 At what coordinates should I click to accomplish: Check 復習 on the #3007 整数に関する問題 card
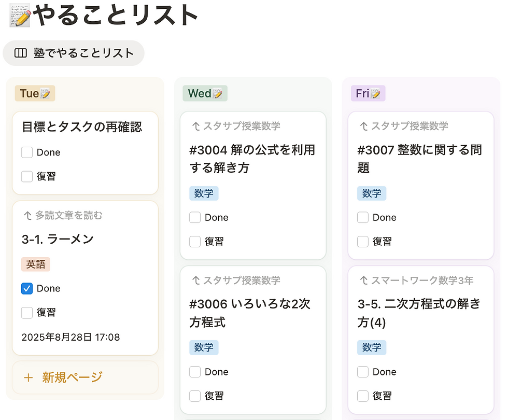point(363,241)
